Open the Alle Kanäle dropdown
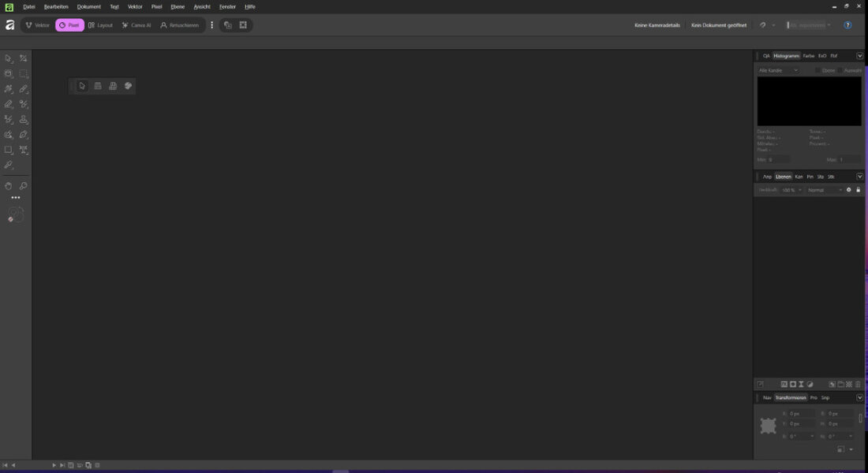The width and height of the screenshot is (868, 473). (x=778, y=70)
